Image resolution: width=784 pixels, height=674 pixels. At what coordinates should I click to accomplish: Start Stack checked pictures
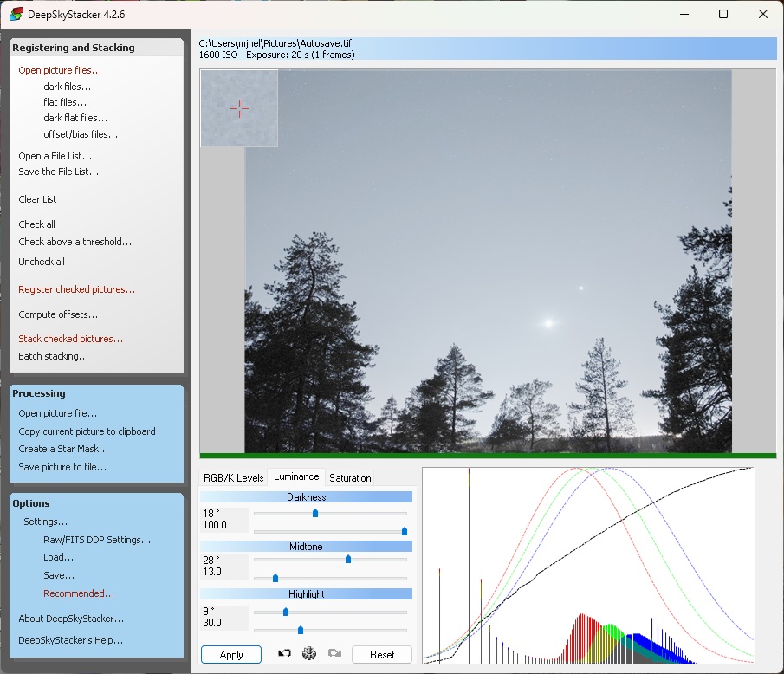click(71, 339)
